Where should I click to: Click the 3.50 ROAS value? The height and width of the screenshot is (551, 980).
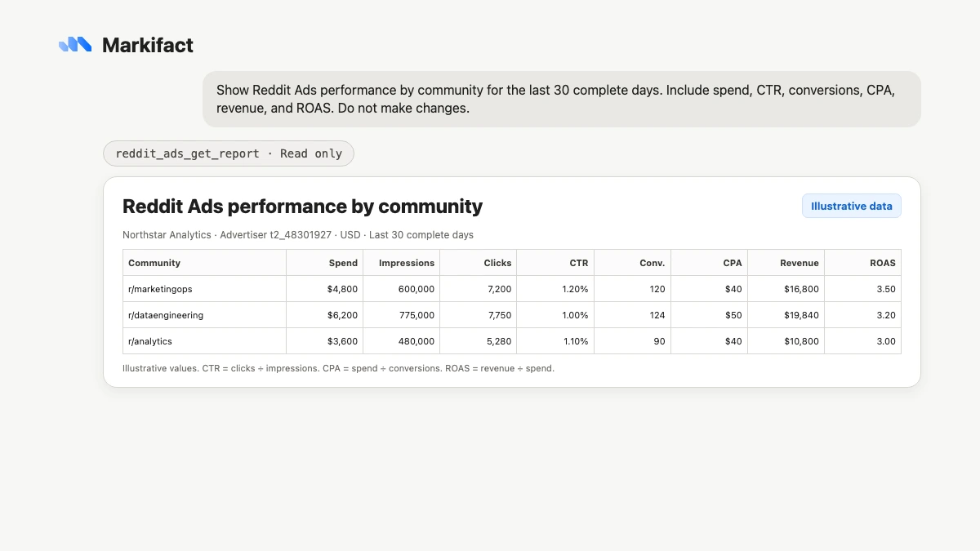pyautogui.click(x=885, y=289)
